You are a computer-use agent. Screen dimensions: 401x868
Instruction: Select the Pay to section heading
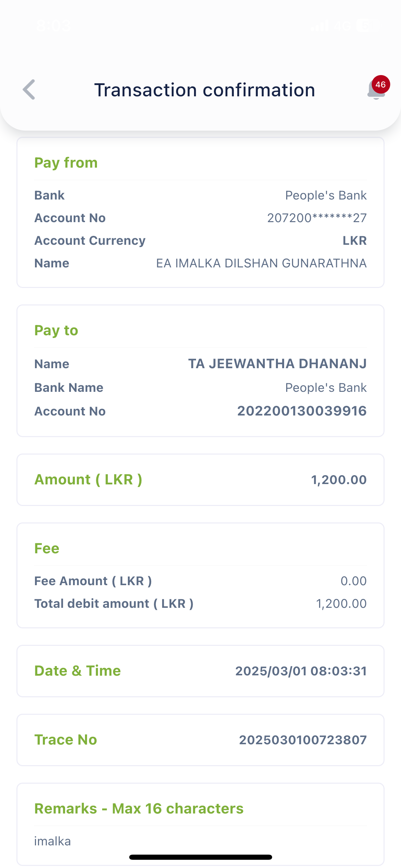(x=56, y=330)
